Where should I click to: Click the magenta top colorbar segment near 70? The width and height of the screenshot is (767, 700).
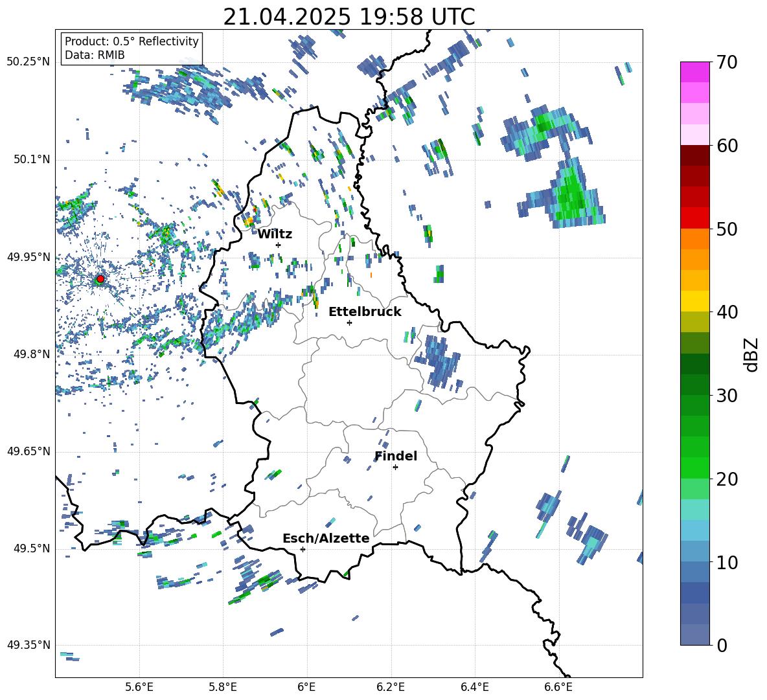tap(694, 72)
